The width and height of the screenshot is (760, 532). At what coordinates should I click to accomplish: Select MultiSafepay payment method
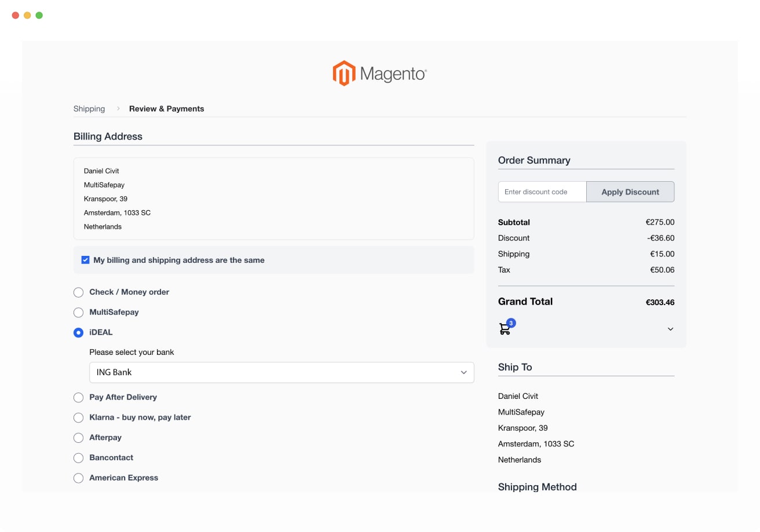(x=79, y=313)
